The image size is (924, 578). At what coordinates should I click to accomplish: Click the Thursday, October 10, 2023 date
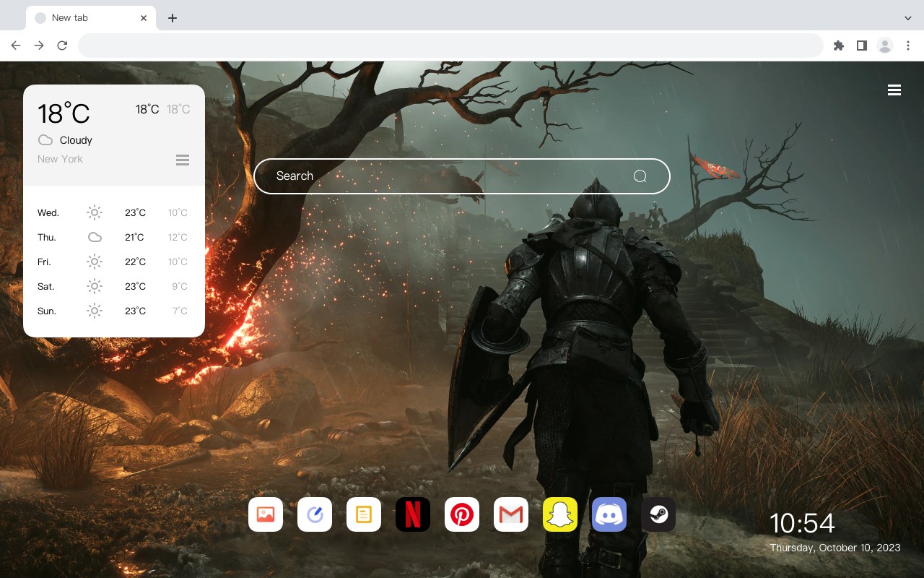point(835,548)
